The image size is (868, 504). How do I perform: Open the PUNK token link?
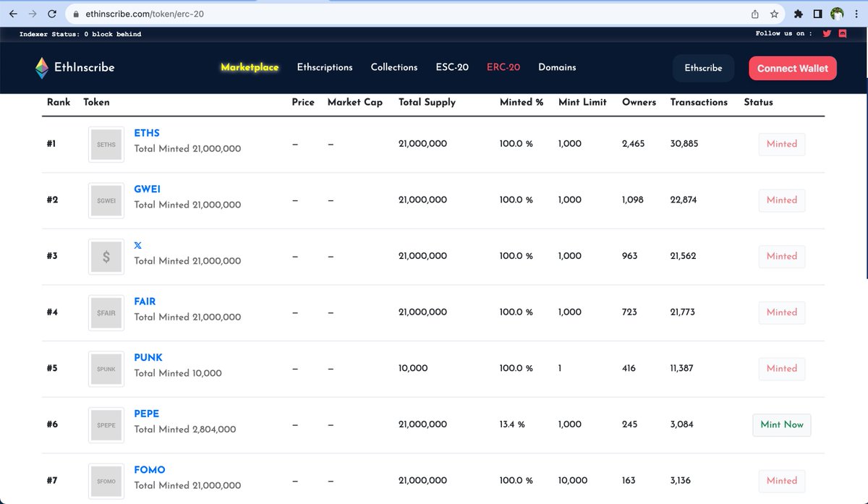point(148,358)
